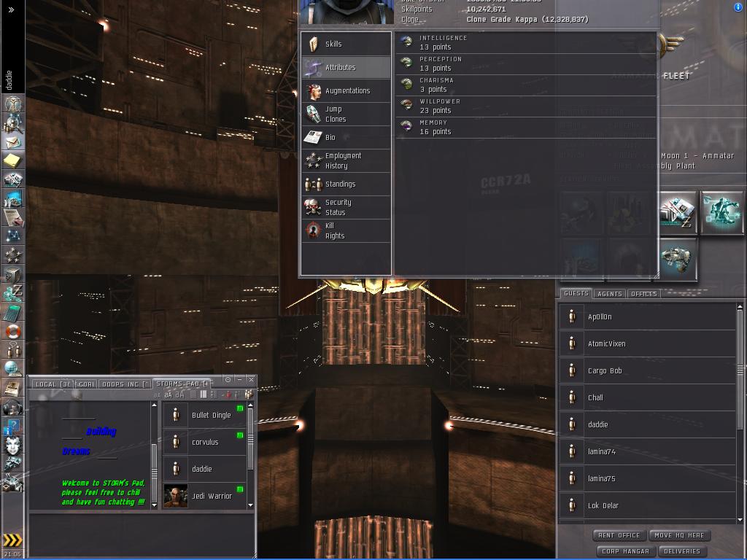Open the Corp Hangar button
The height and width of the screenshot is (560, 747).
(x=625, y=551)
